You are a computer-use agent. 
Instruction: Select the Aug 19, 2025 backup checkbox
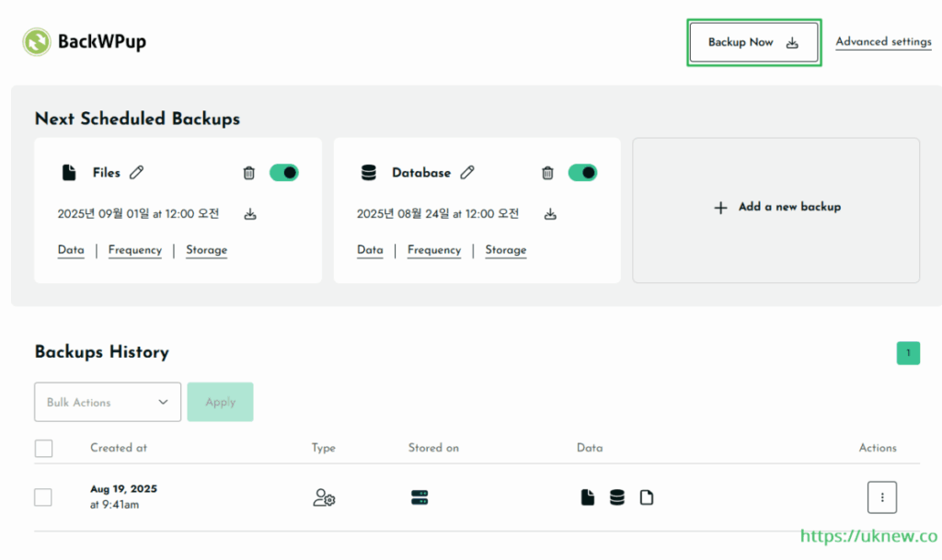tap(43, 497)
